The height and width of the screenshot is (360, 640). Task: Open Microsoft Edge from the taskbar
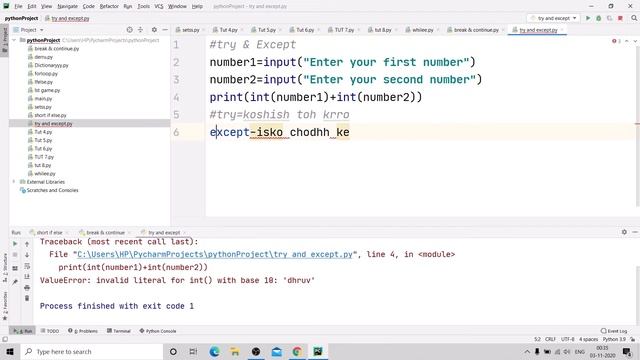click(x=214, y=351)
